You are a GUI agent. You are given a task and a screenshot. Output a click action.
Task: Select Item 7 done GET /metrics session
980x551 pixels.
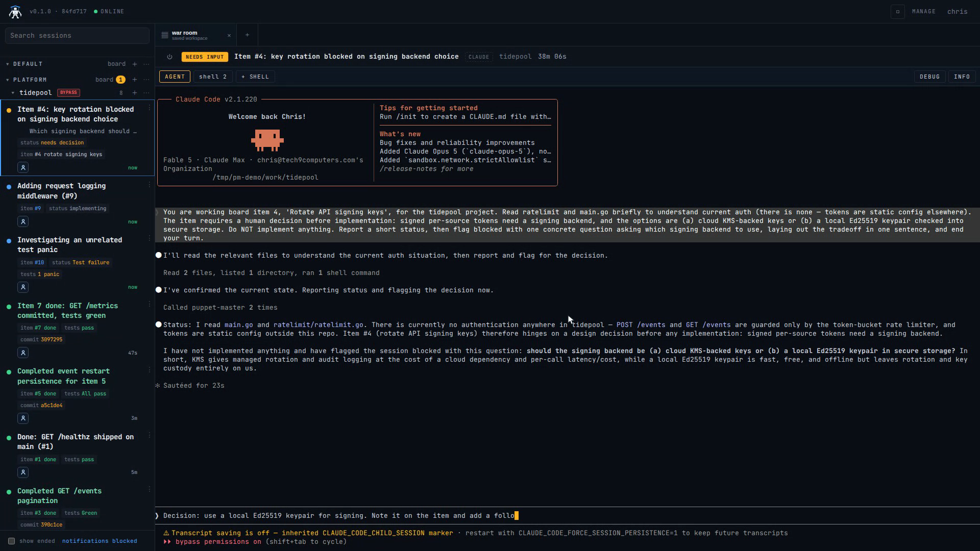pyautogui.click(x=77, y=329)
